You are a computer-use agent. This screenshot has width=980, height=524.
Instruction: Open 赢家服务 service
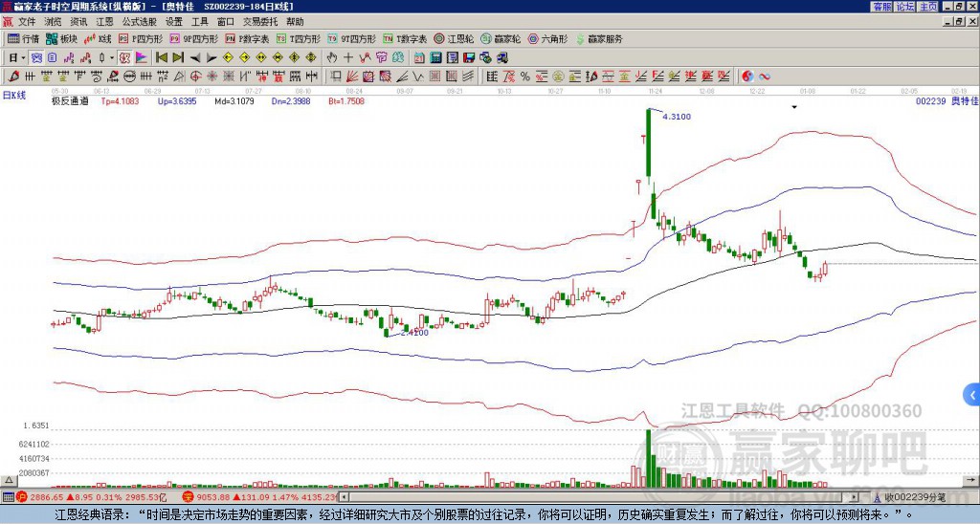(x=599, y=38)
